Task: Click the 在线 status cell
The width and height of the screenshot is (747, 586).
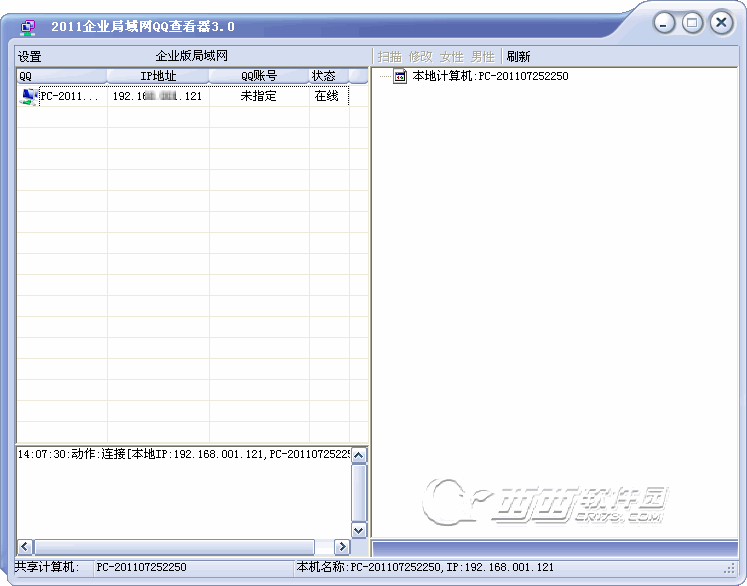Action: coord(326,96)
